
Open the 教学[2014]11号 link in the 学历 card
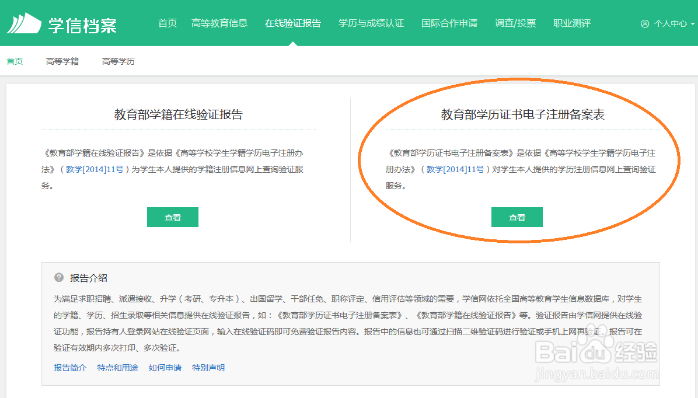[455, 169]
